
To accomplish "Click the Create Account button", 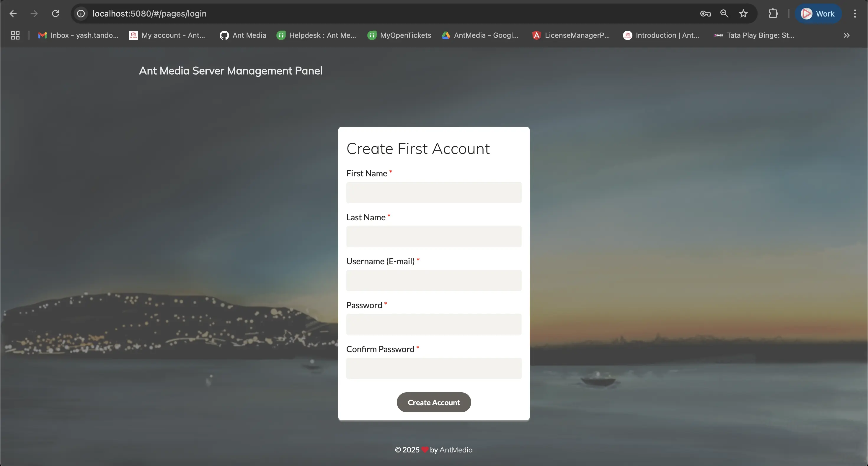I will pyautogui.click(x=434, y=402).
